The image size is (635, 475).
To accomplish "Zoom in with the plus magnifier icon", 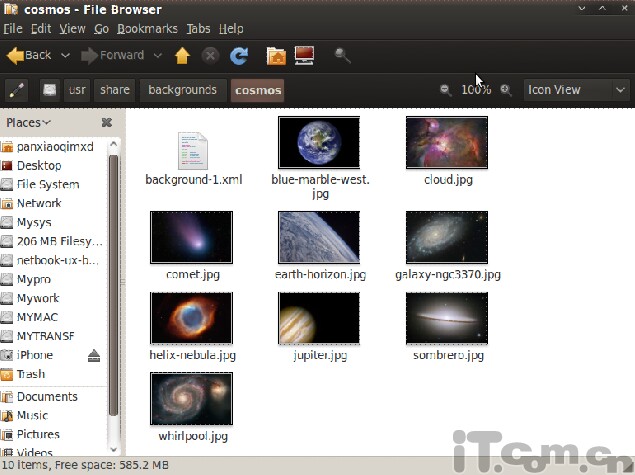I will pos(506,90).
